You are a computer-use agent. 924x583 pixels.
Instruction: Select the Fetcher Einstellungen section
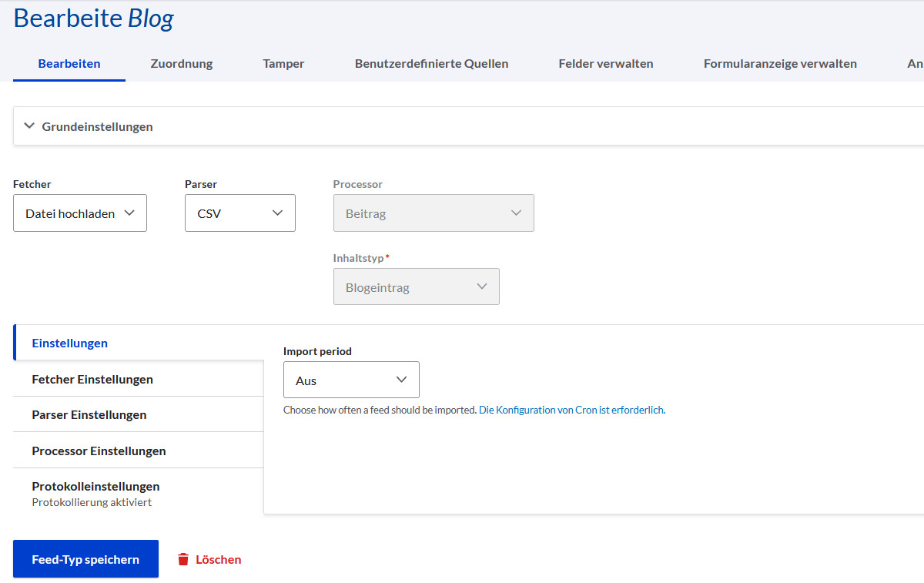92,379
